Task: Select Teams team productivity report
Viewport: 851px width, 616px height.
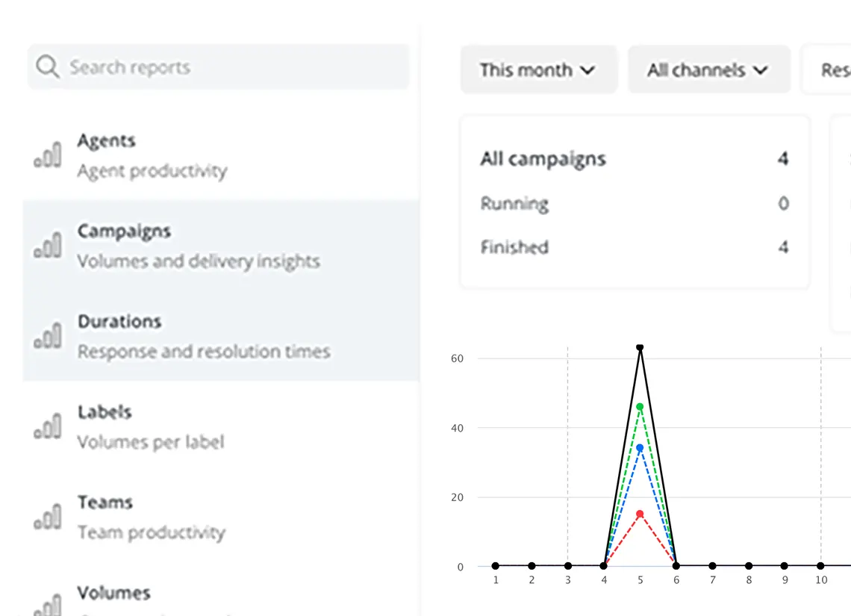Action: 151,517
